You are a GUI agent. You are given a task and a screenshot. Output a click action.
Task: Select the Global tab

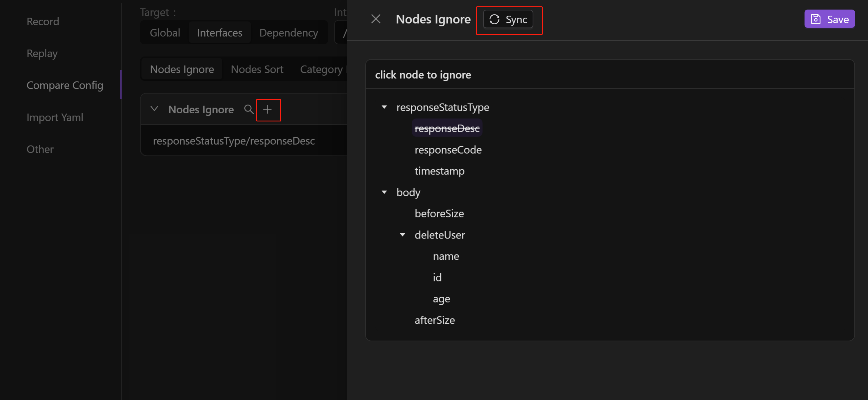coord(164,32)
